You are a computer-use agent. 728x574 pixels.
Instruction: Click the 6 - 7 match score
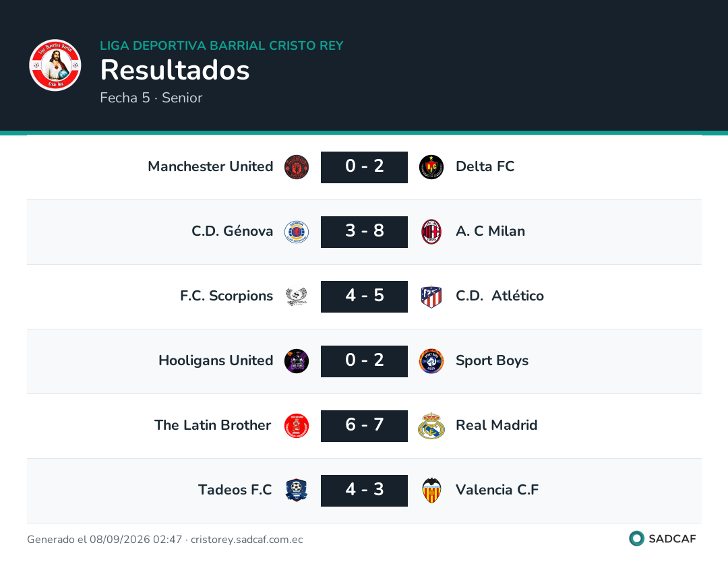[364, 426]
